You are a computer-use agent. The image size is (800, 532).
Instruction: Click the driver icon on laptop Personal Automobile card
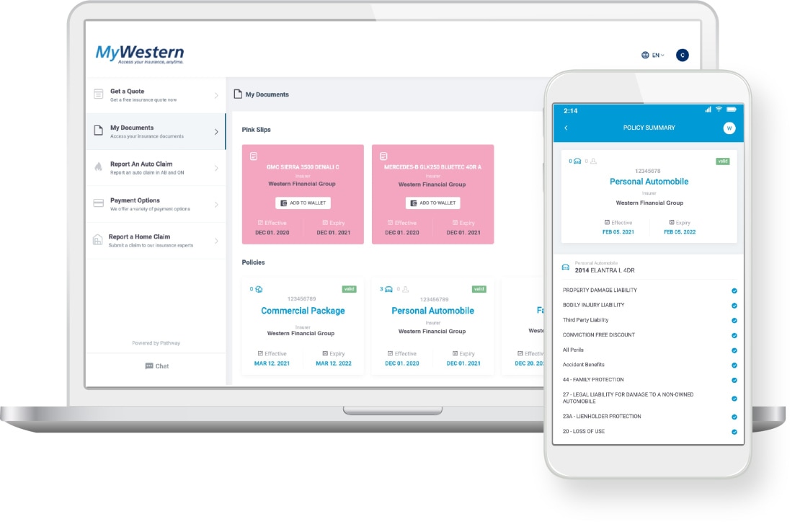point(406,289)
